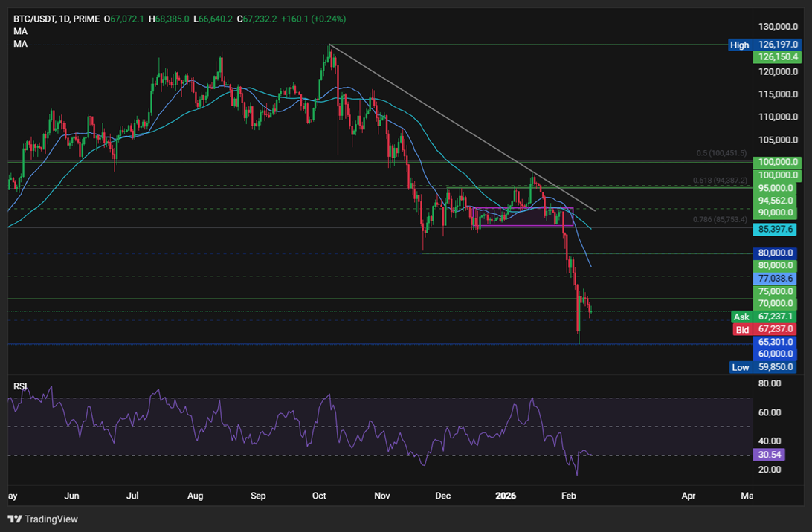Click the blue 85,397.6 price label
Screen dimensions: 812x532
[x=776, y=230]
